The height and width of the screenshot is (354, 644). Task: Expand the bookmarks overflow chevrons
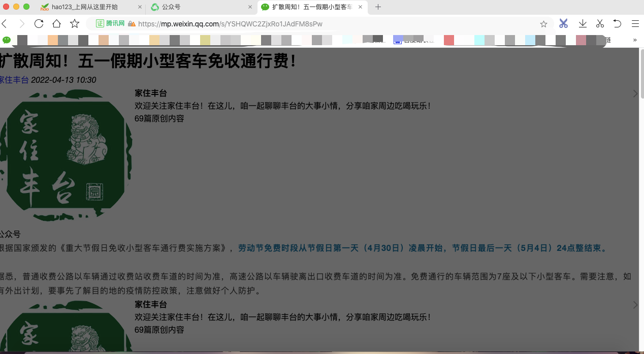(x=634, y=40)
